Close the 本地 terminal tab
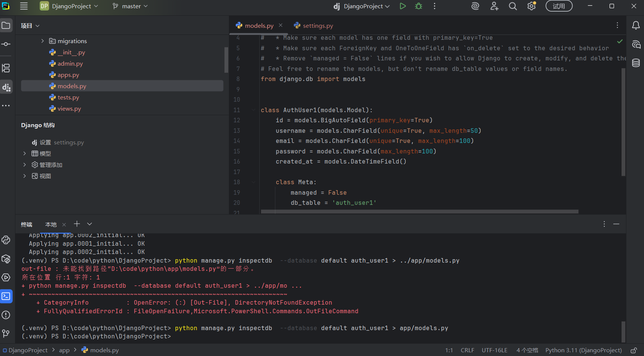644x356 pixels. click(x=64, y=225)
